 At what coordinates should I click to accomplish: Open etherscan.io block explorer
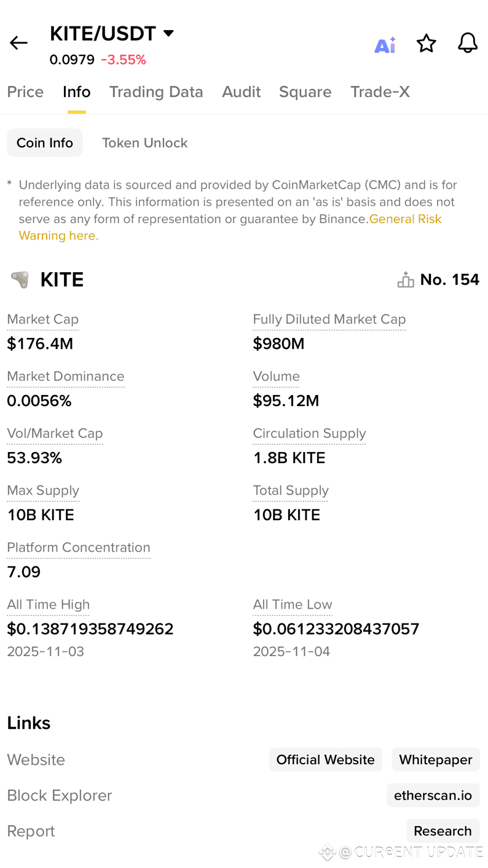pyautogui.click(x=433, y=796)
